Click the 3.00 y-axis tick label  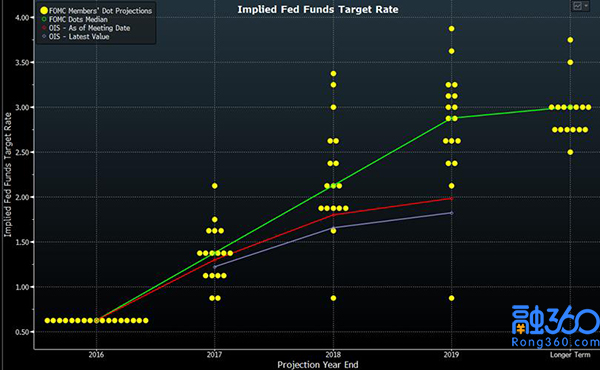[x=22, y=108]
